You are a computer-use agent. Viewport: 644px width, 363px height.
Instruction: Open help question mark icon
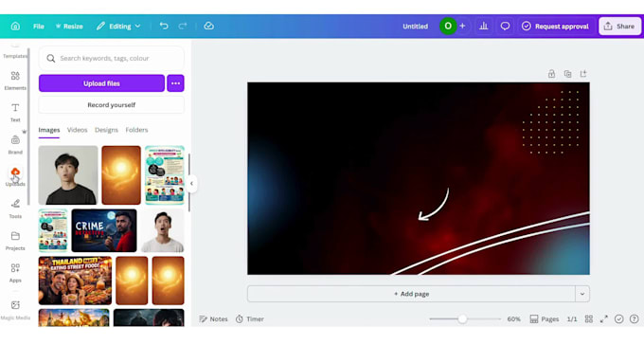tap(635, 319)
